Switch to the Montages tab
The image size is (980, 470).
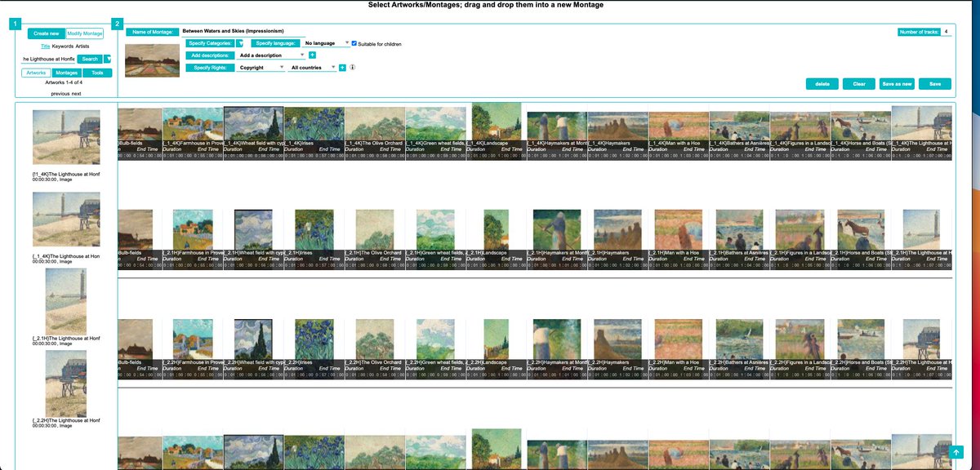(x=67, y=73)
